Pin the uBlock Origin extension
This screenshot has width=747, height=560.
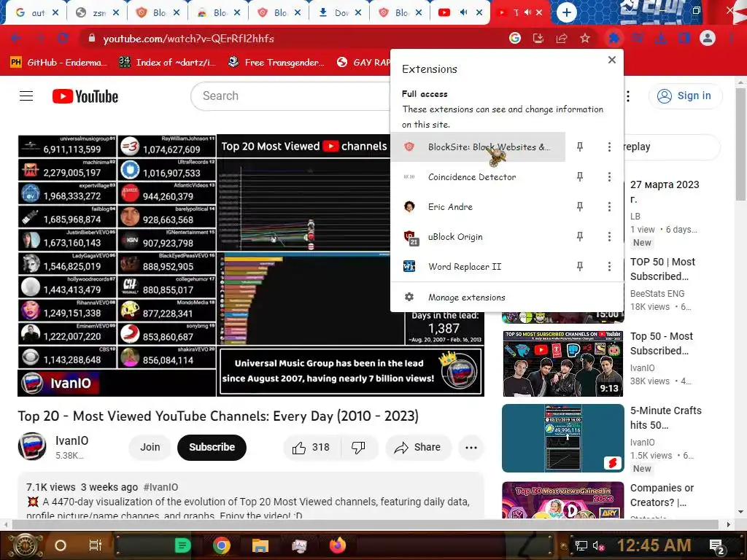[580, 237]
